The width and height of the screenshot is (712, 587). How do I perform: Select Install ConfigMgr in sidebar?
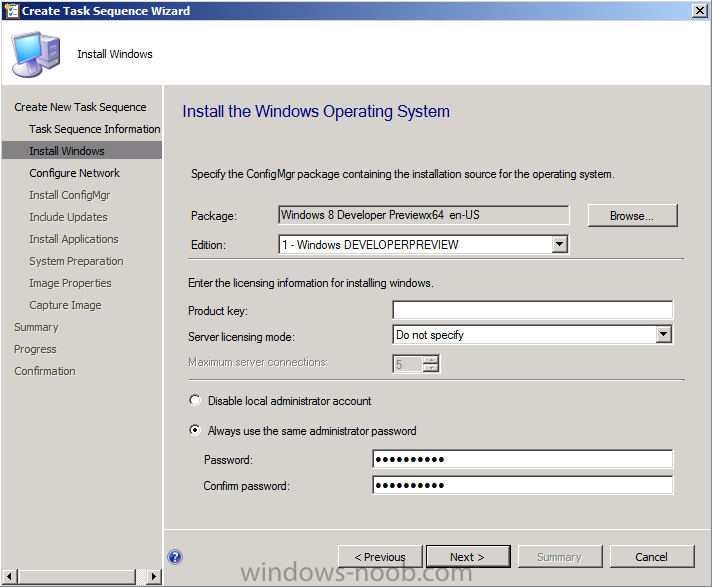[x=70, y=195]
